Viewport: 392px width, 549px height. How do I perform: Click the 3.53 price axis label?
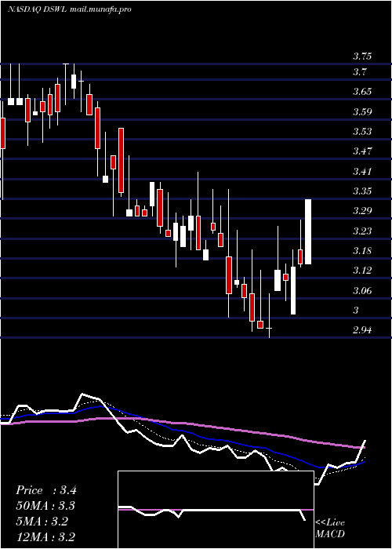(x=362, y=132)
